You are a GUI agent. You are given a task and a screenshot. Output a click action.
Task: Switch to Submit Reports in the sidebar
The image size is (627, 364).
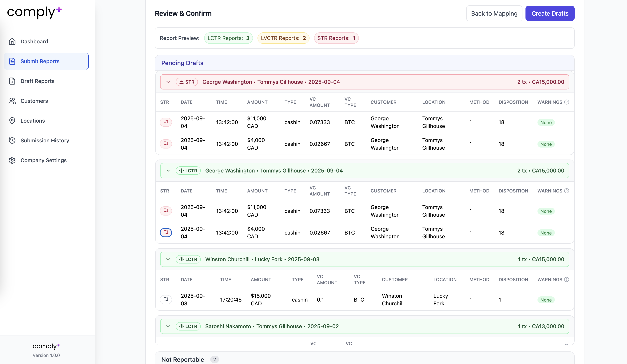point(40,61)
